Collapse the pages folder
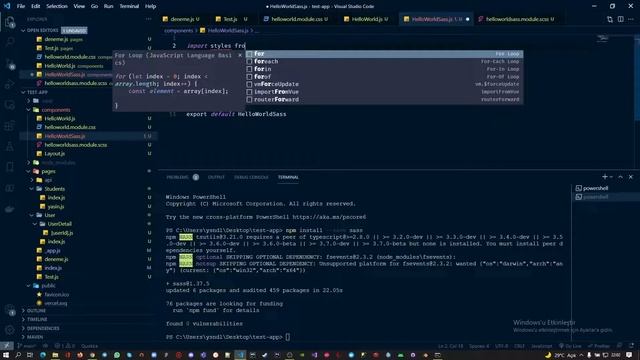The height and width of the screenshot is (360, 640). (x=29, y=171)
